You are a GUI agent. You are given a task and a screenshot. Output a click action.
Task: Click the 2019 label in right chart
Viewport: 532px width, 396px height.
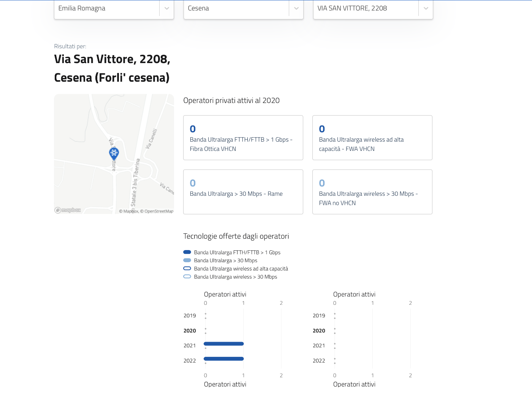tap(319, 315)
